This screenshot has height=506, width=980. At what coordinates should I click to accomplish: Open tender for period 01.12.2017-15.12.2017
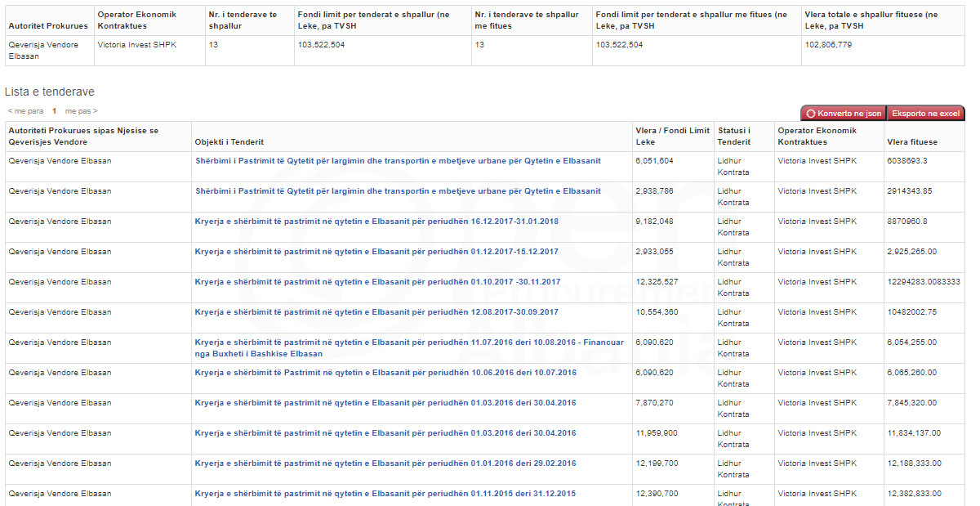[x=376, y=252]
